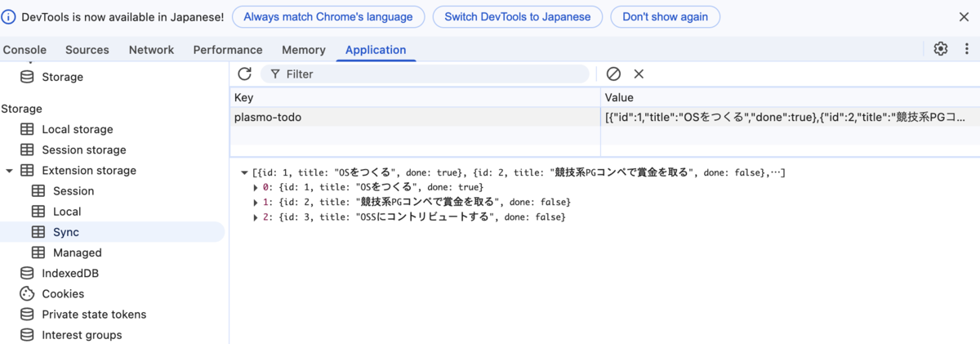Click Always match Chrome's language
Image resolution: width=980 pixels, height=344 pixels.
[328, 16]
